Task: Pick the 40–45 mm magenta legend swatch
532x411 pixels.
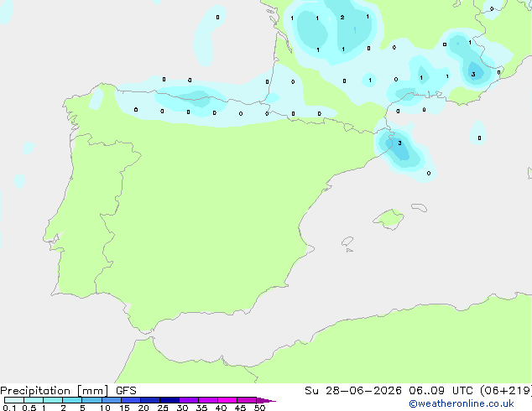Action: point(227,400)
